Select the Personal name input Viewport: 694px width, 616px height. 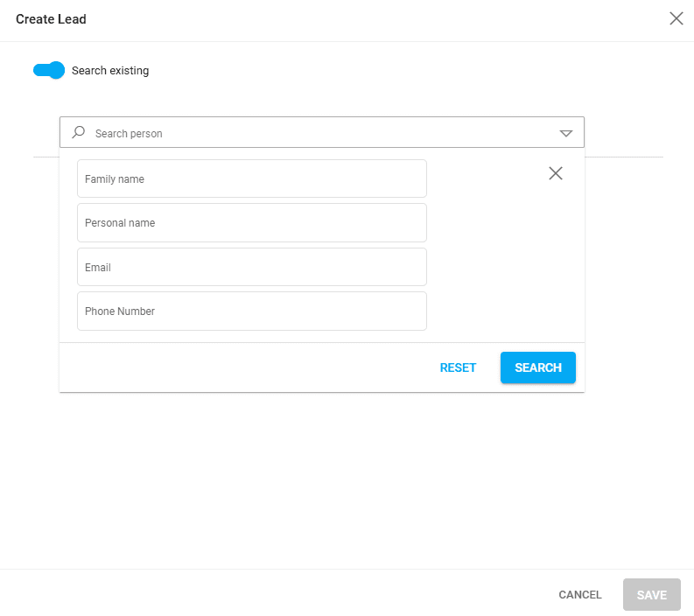pyautogui.click(x=251, y=223)
